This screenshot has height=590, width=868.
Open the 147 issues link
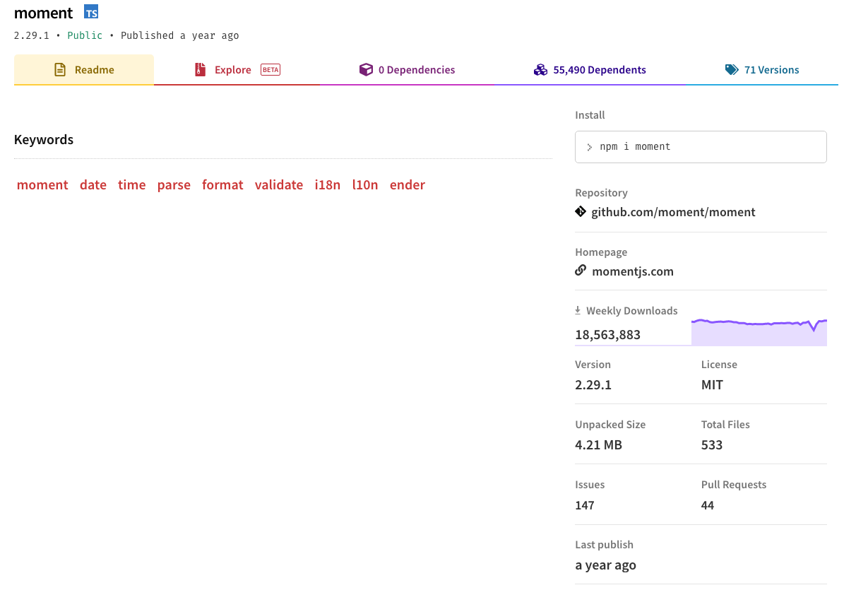(585, 505)
